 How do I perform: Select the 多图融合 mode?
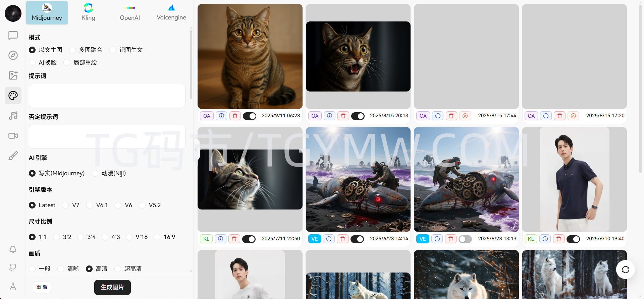86,50
